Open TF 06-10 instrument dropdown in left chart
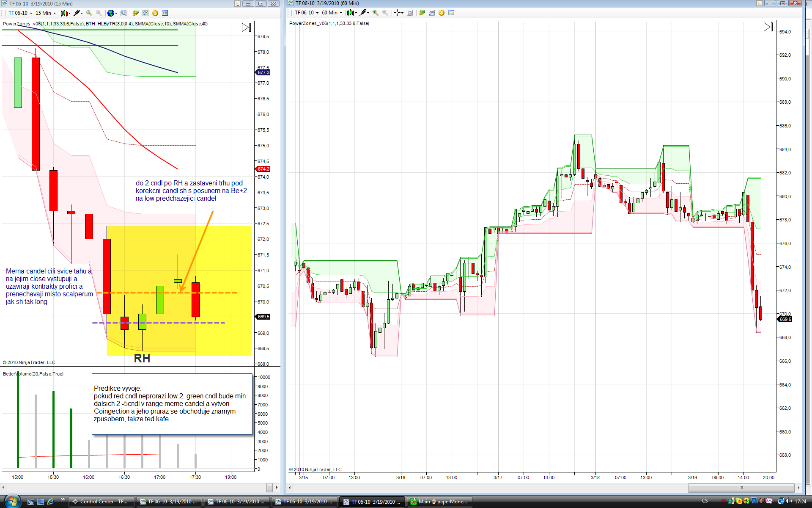Image resolution: width=812 pixels, height=508 pixels. (x=20, y=13)
